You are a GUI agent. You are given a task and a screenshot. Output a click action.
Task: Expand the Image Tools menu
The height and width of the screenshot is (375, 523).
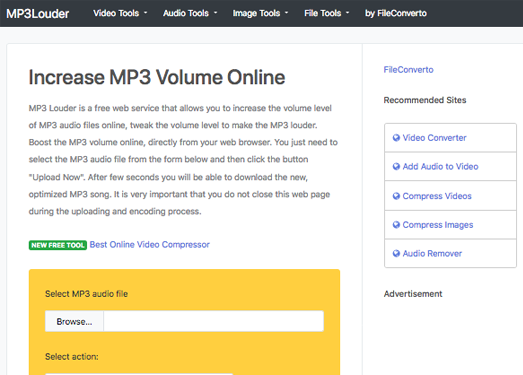(260, 13)
